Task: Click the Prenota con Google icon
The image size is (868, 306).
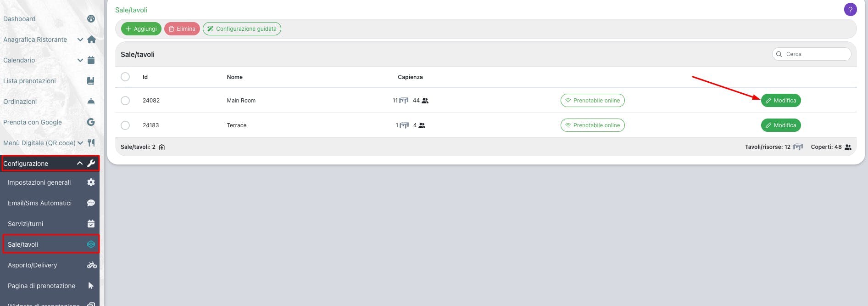Action: (x=91, y=122)
